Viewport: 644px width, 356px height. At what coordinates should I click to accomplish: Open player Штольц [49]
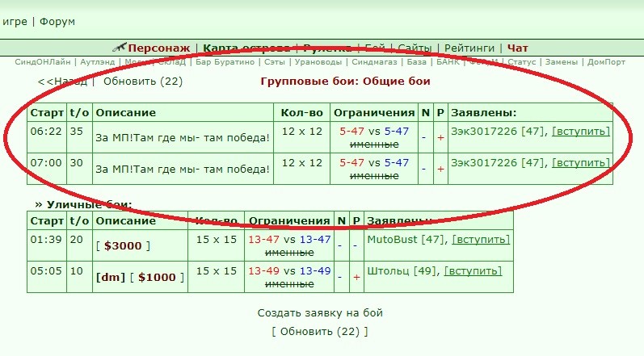(402, 271)
